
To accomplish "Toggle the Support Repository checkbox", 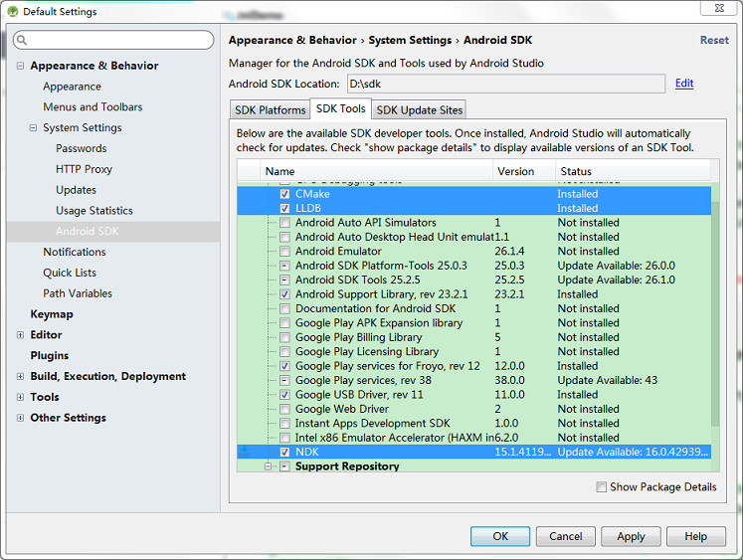I will [284, 467].
